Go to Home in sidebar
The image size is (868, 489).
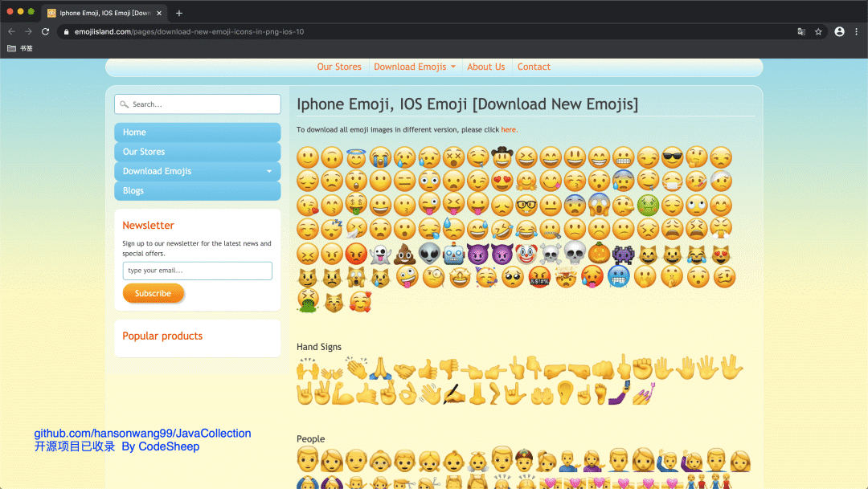tap(198, 132)
